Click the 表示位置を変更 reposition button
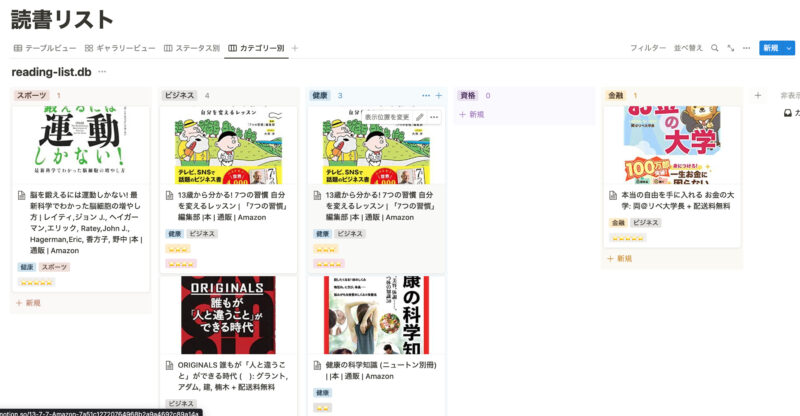 pos(387,117)
